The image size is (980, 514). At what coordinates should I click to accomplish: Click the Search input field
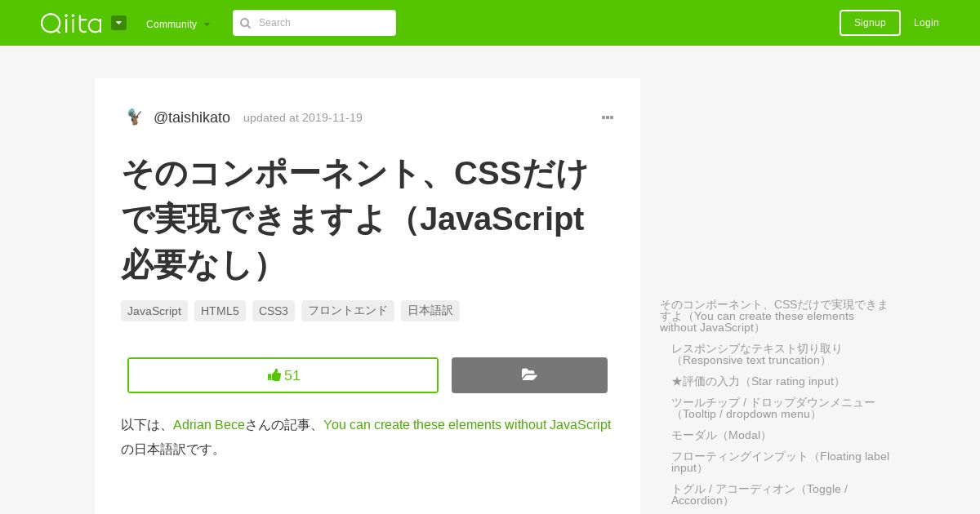(314, 23)
